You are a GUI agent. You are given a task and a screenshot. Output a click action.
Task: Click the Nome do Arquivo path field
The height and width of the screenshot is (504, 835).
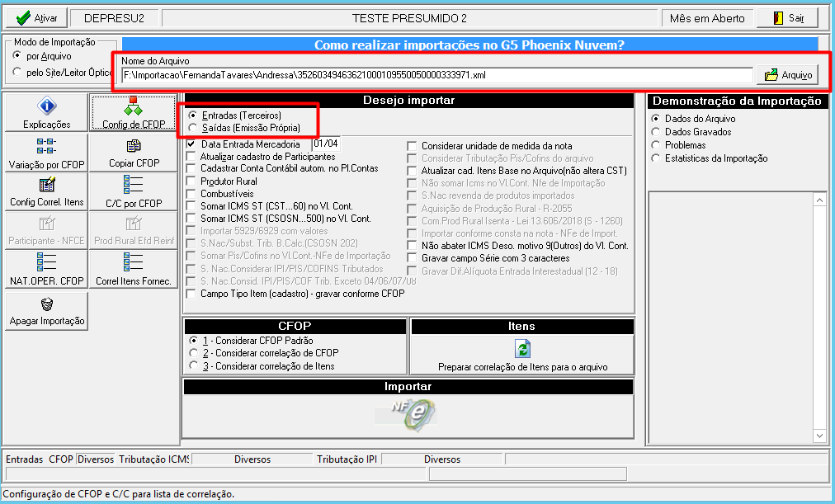pyautogui.click(x=436, y=75)
